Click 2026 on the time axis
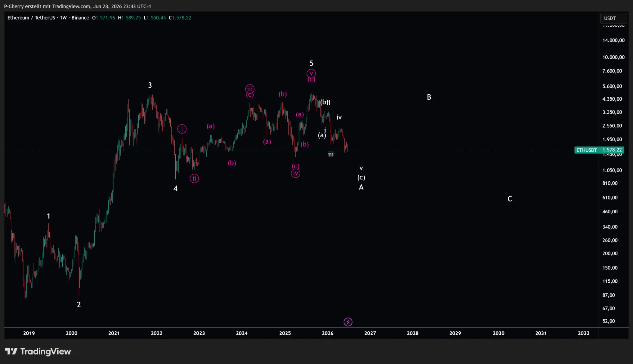The height and width of the screenshot is (364, 633). point(328,333)
